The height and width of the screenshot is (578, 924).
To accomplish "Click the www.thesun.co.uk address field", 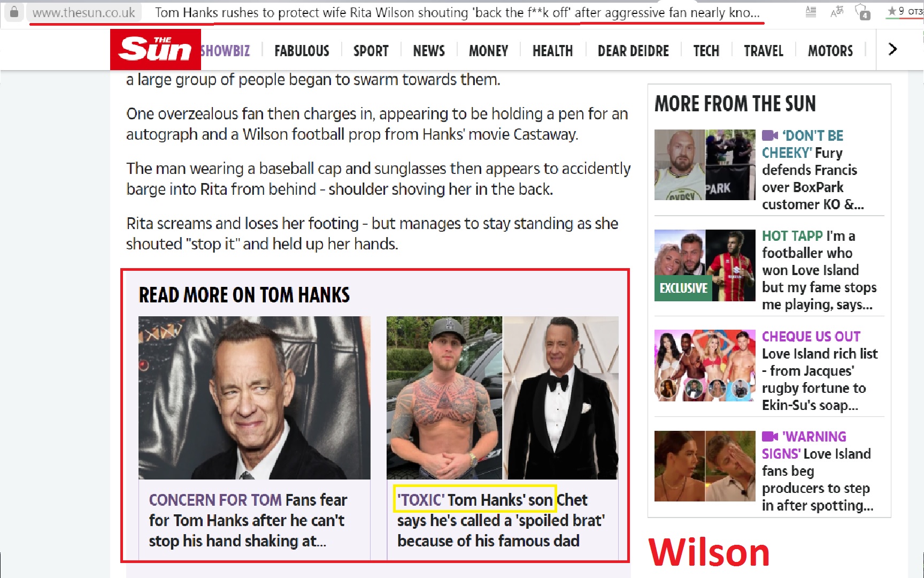I will tap(84, 12).
